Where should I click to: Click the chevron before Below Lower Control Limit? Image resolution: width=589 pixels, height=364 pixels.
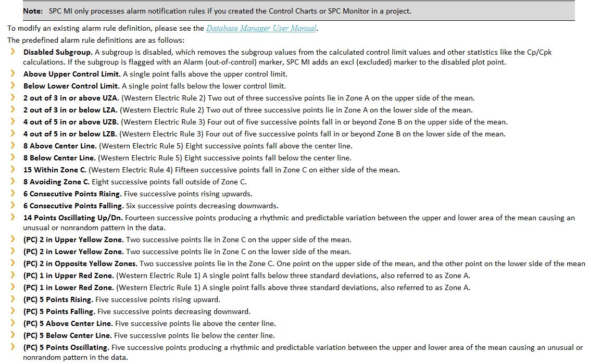[x=12, y=86]
